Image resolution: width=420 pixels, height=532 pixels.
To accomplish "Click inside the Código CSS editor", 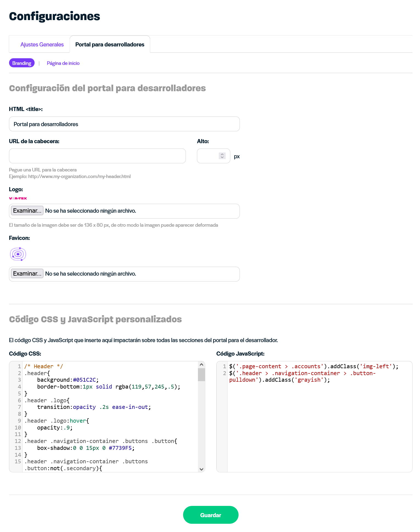I will 110,417.
